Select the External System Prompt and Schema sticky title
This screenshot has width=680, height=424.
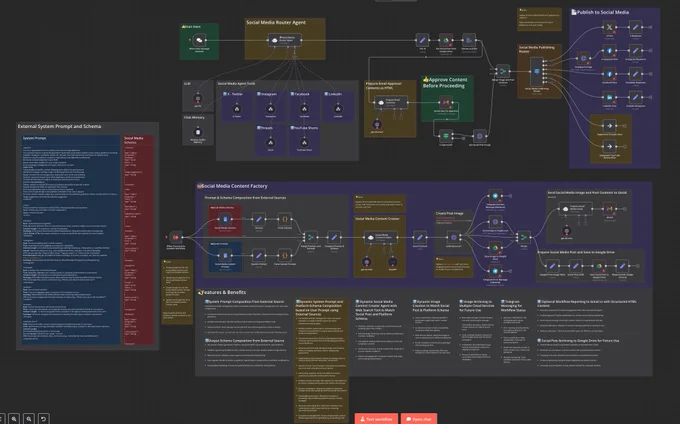click(59, 126)
